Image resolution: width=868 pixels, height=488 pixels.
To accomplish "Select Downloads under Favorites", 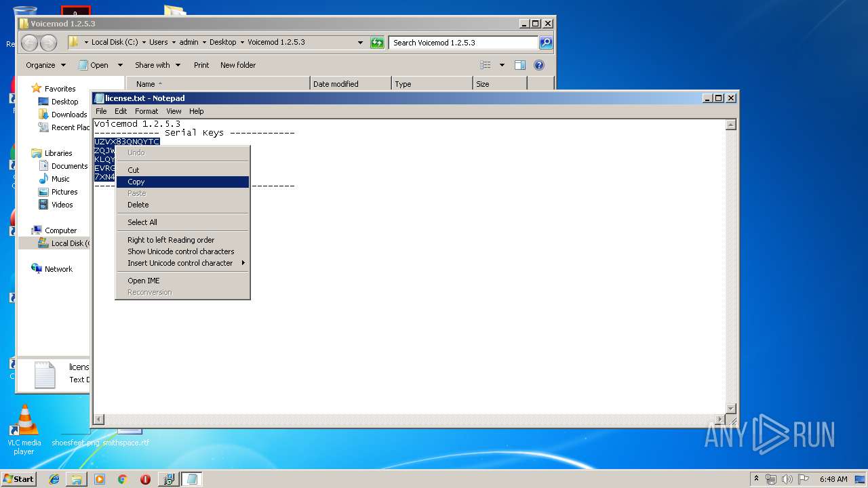I will 69,115.
